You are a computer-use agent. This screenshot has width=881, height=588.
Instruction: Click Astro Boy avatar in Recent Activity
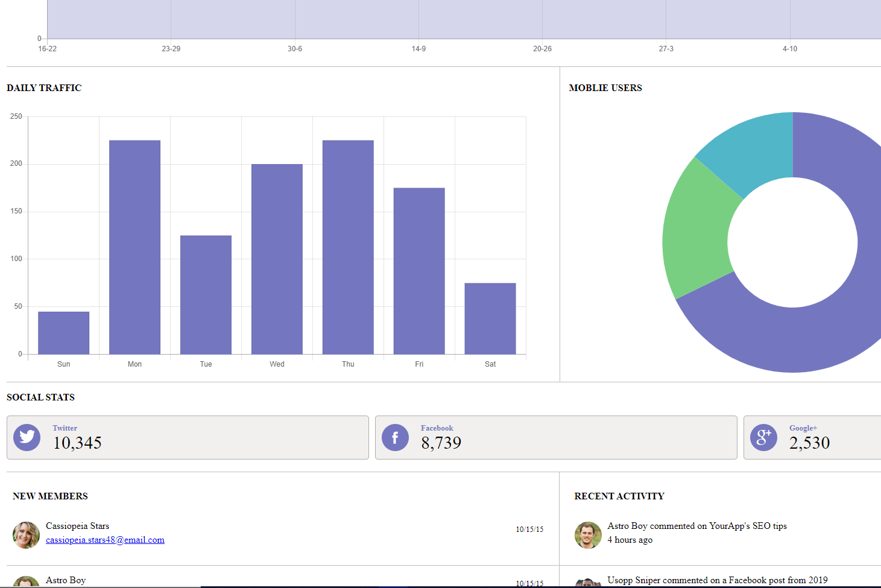click(588, 535)
